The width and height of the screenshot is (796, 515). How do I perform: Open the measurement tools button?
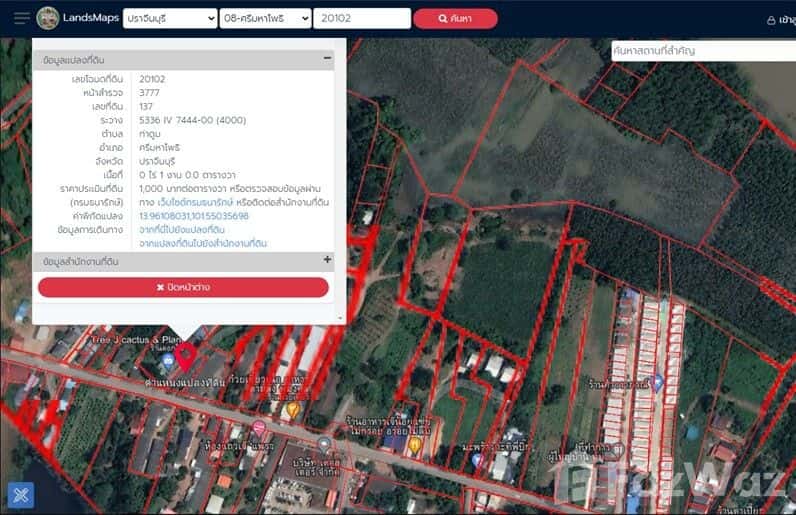tap(21, 494)
